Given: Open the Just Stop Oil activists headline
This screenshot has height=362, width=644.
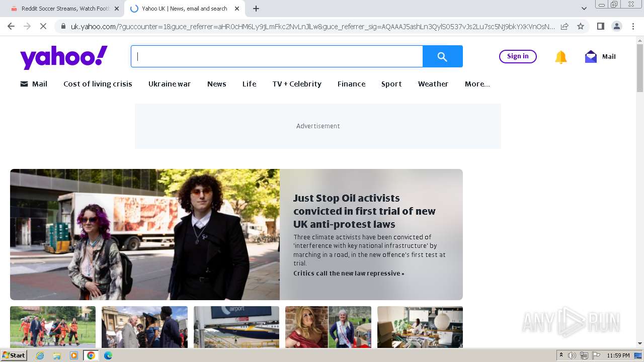Looking at the screenshot, I should coord(364,211).
